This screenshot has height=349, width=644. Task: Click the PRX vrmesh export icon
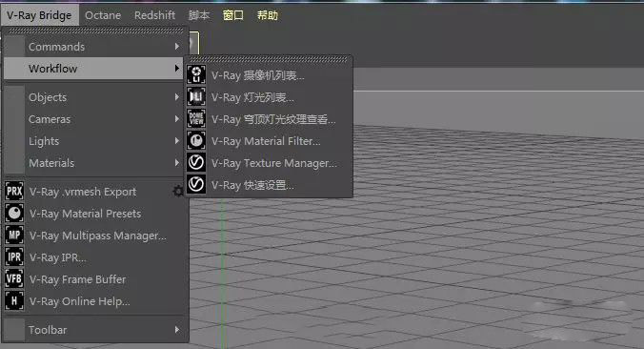(14, 191)
